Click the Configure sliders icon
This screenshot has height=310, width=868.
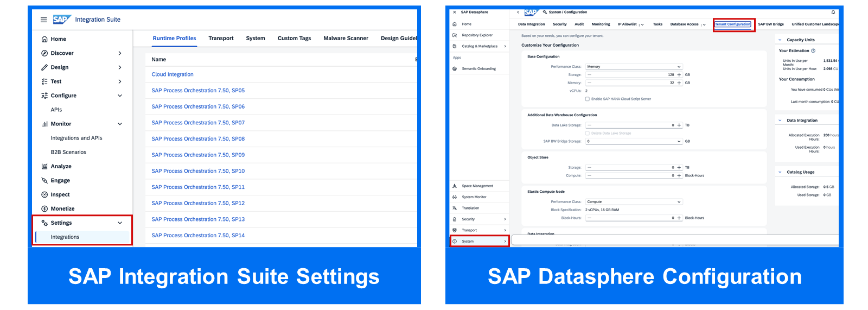click(44, 96)
